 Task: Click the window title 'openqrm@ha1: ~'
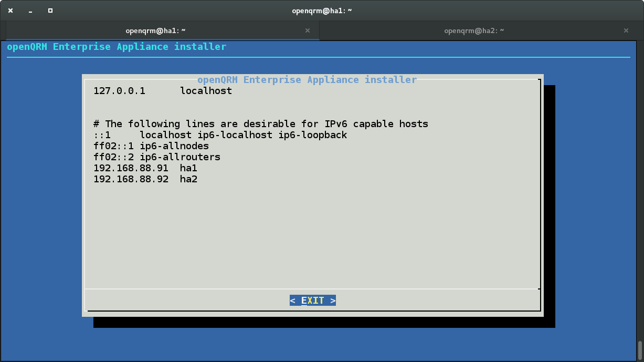322,11
